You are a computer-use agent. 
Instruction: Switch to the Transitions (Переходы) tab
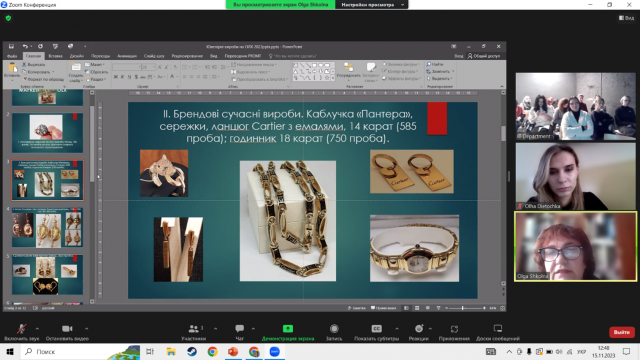[x=100, y=56]
